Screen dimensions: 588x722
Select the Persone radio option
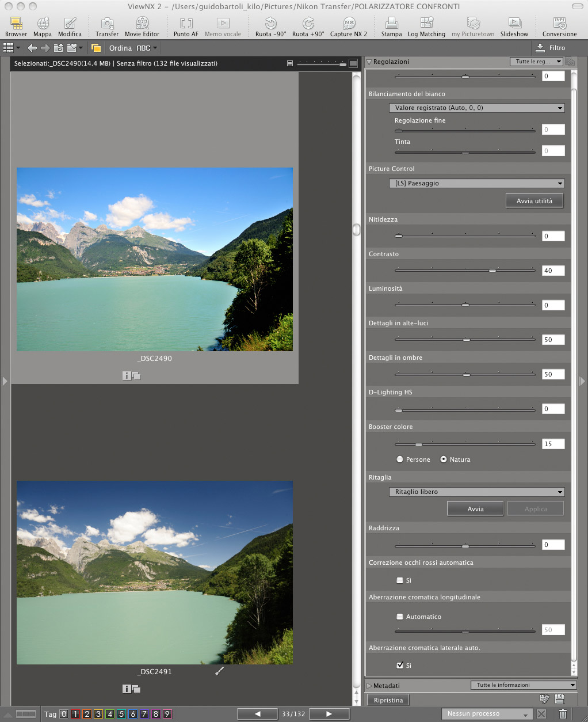point(400,459)
